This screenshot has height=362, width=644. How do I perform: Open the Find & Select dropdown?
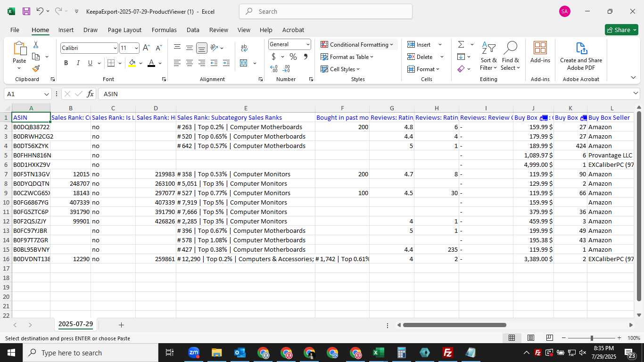[x=510, y=56]
